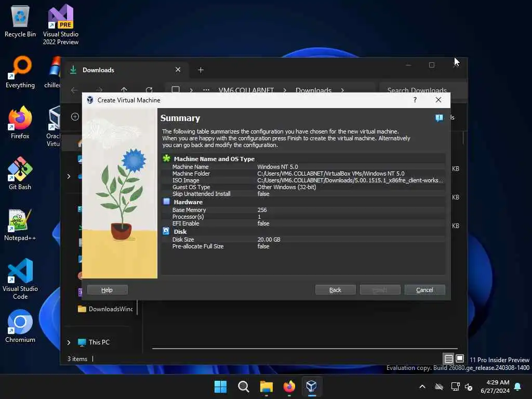Select the Machine Name row

coord(303,167)
